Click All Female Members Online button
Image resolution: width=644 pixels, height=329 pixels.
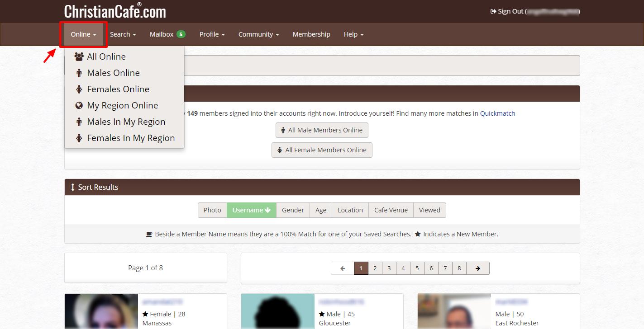[x=322, y=150]
